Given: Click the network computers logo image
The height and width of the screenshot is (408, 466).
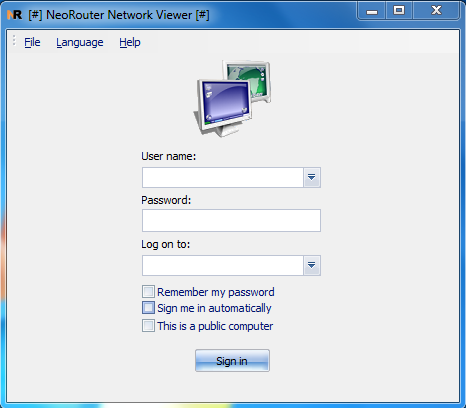Looking at the screenshot, I should click(x=232, y=98).
